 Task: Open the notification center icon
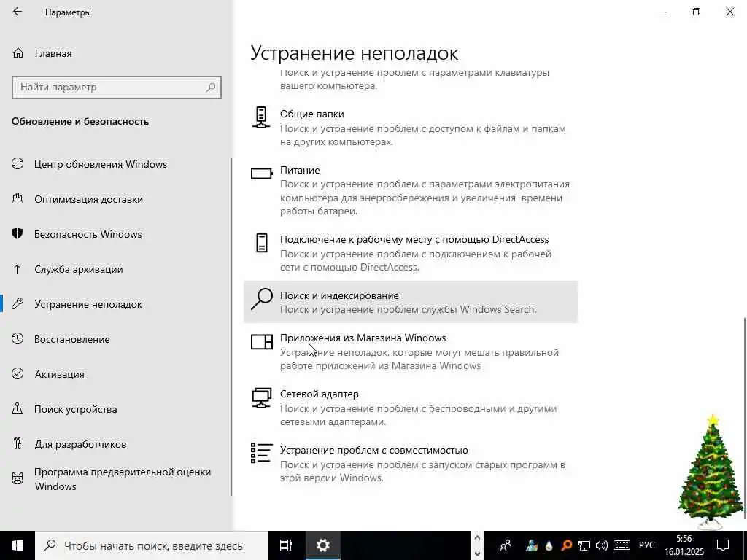click(723, 545)
